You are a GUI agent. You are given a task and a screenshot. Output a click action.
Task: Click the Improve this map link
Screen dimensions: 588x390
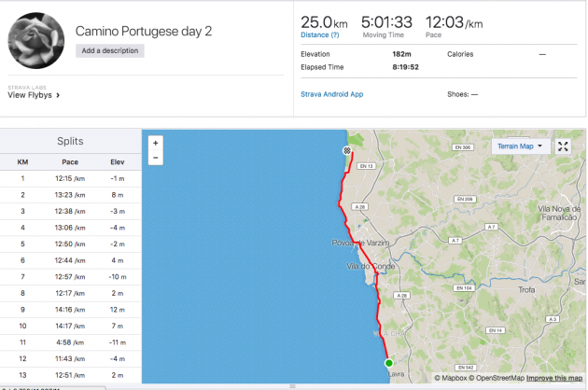click(554, 378)
